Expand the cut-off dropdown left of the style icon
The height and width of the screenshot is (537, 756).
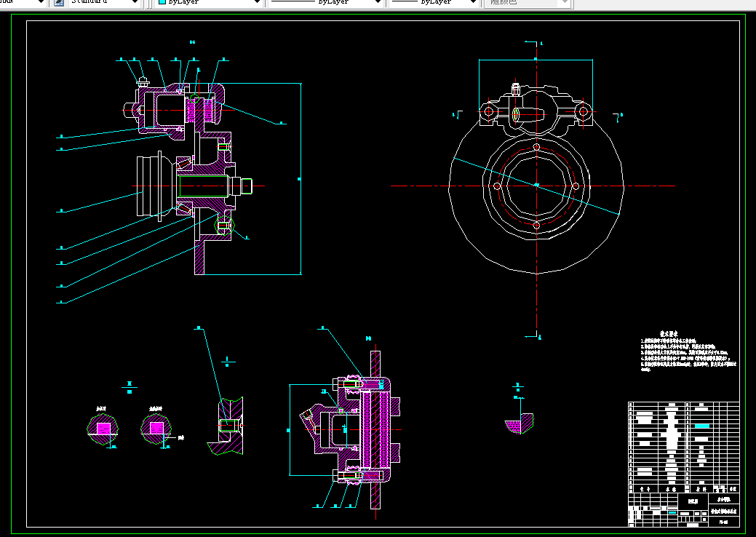click(41, 2)
